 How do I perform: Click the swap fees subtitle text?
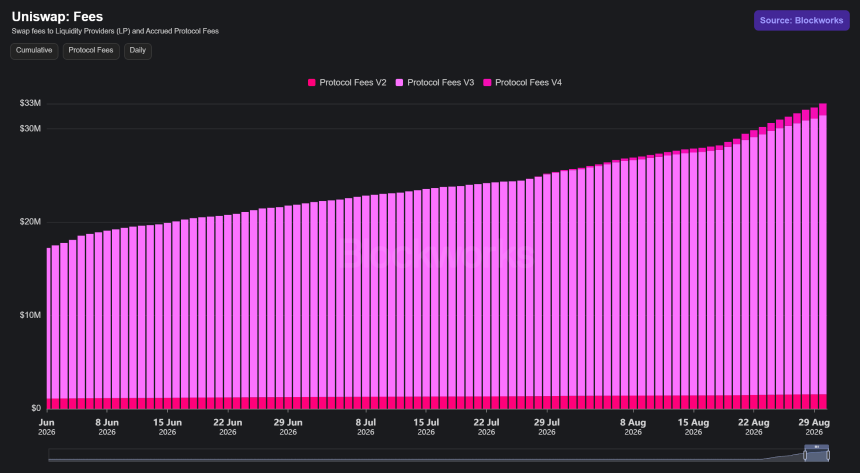coord(115,31)
